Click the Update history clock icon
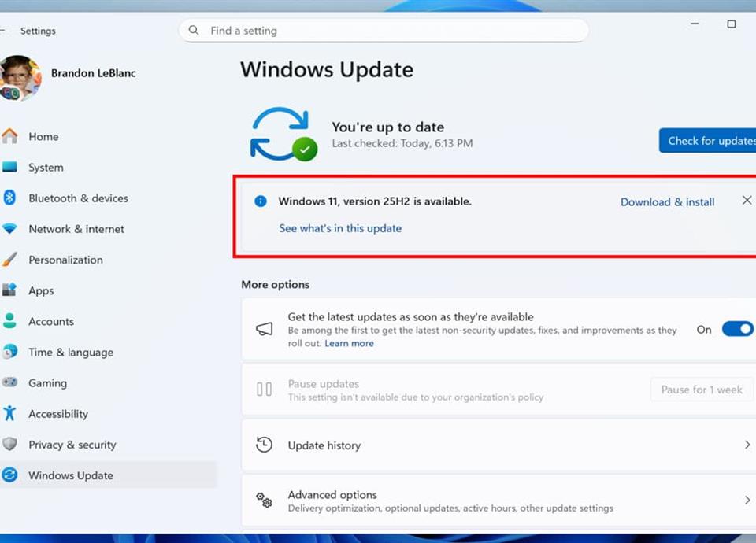Viewport: 756px width, 543px height. [265, 445]
